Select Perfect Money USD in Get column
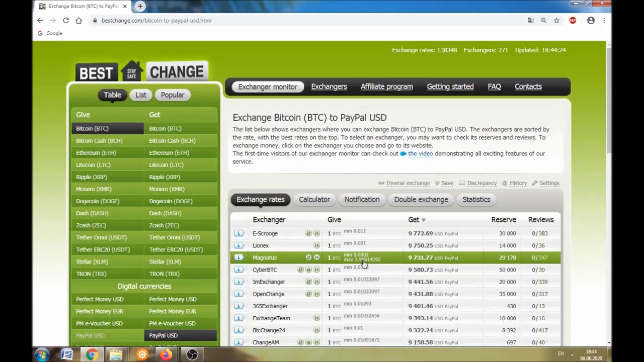The image size is (644, 362). coord(181,299)
